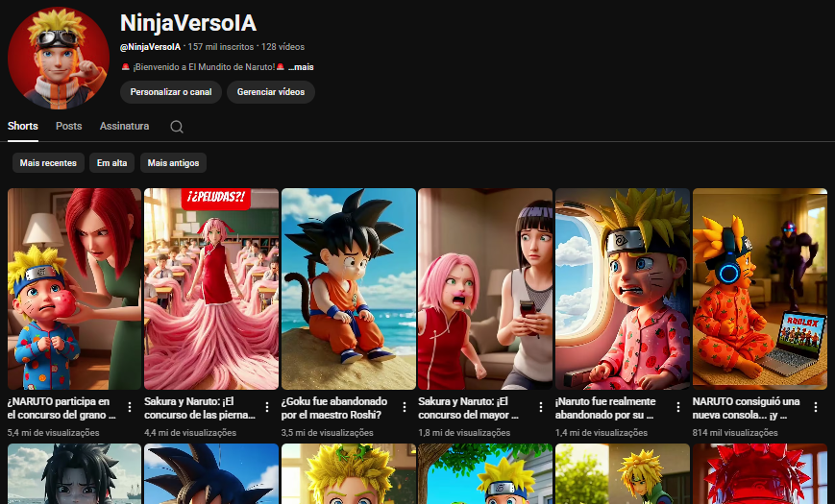This screenshot has width=835, height=504.
Task: Open second-row Sasuke thumbnail
Action: click(75, 473)
